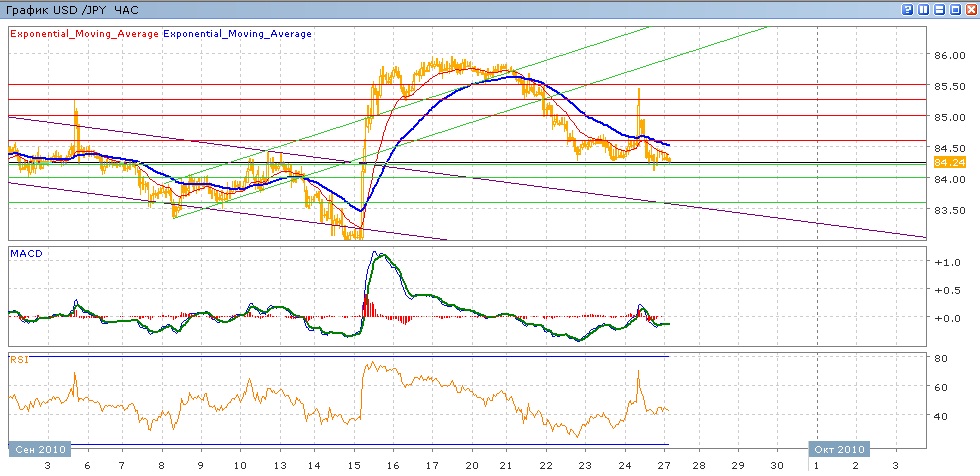Click date 21 on the time axis
The width and height of the screenshot is (980, 476).
click(508, 466)
